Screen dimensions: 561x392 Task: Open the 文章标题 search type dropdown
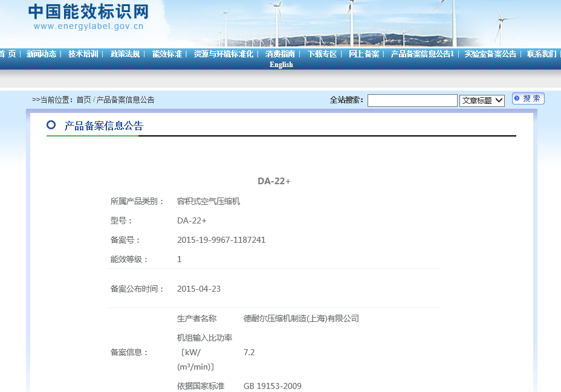click(x=482, y=101)
